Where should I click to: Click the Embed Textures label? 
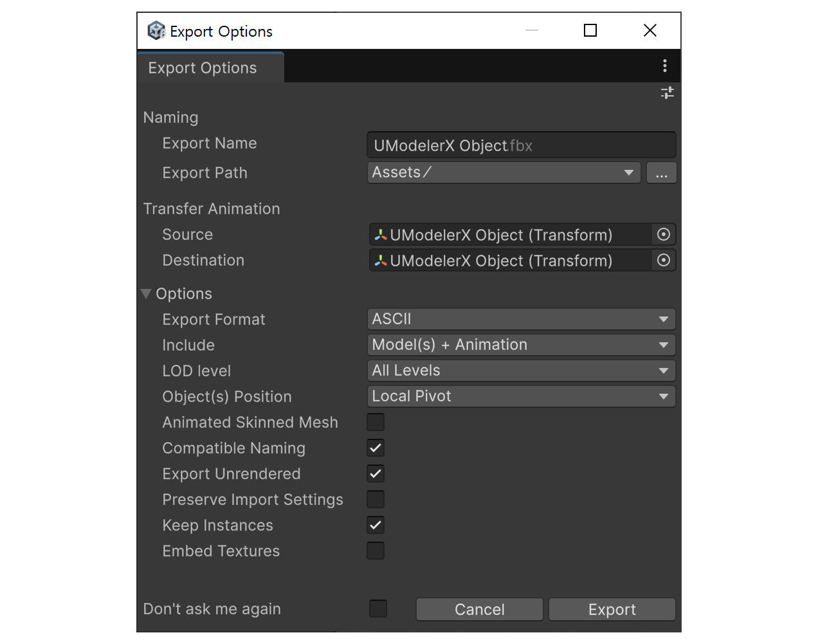(221, 551)
